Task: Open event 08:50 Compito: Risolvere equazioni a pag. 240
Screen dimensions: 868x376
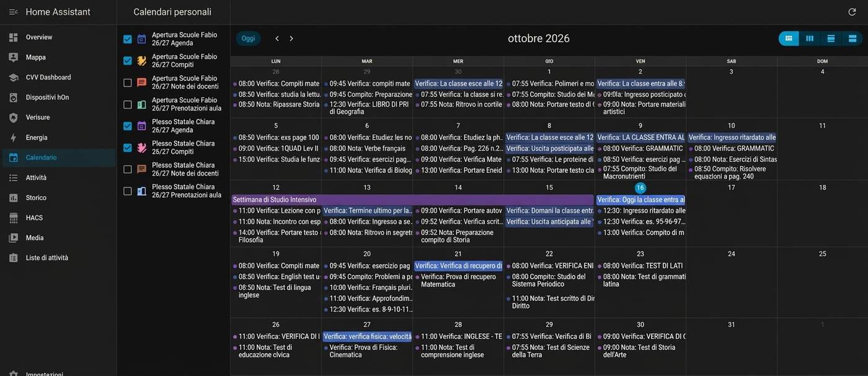Action: click(x=732, y=172)
